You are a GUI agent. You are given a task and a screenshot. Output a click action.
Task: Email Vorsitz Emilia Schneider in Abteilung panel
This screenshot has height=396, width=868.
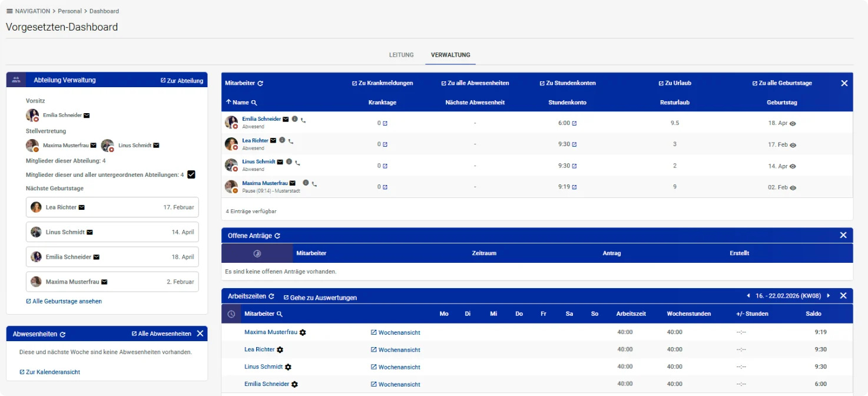point(87,115)
